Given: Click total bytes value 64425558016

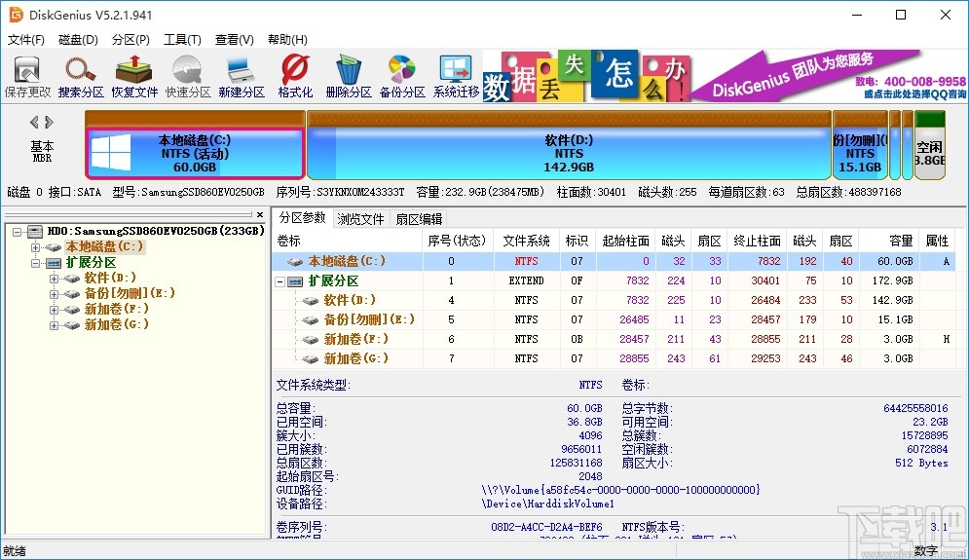Looking at the screenshot, I should [x=915, y=409].
